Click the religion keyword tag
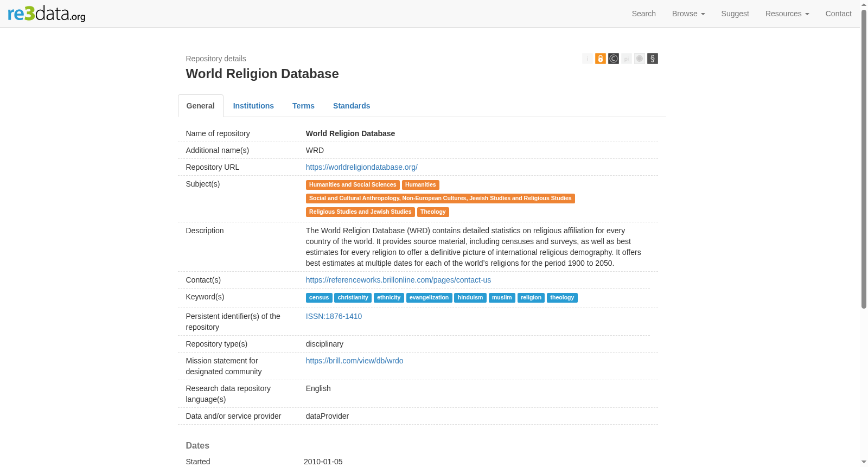 coord(531,298)
